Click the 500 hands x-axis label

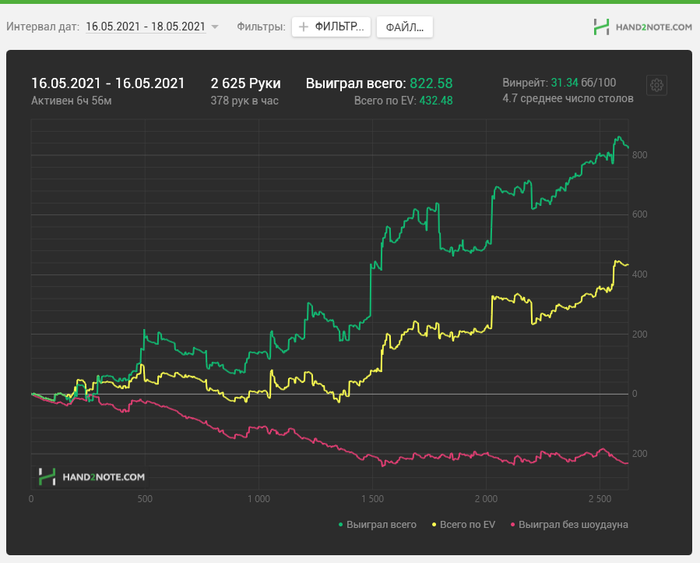click(145, 499)
